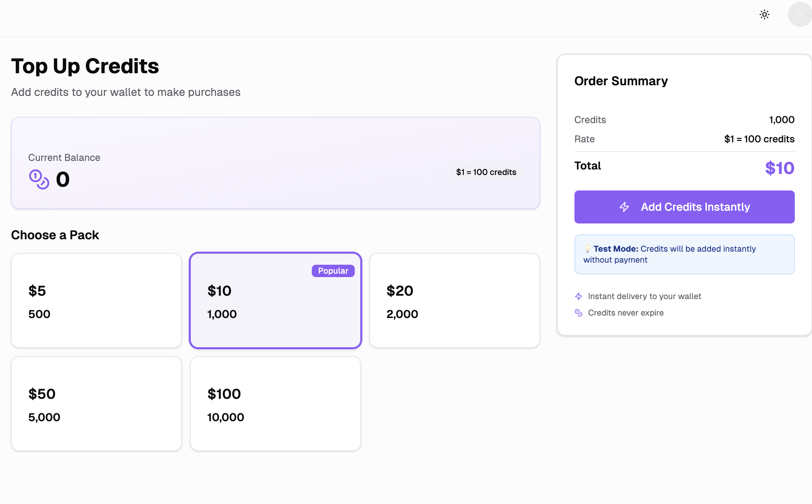This screenshot has width=812, height=504.
Task: Click the Top Up Credits page title
Action: click(85, 66)
